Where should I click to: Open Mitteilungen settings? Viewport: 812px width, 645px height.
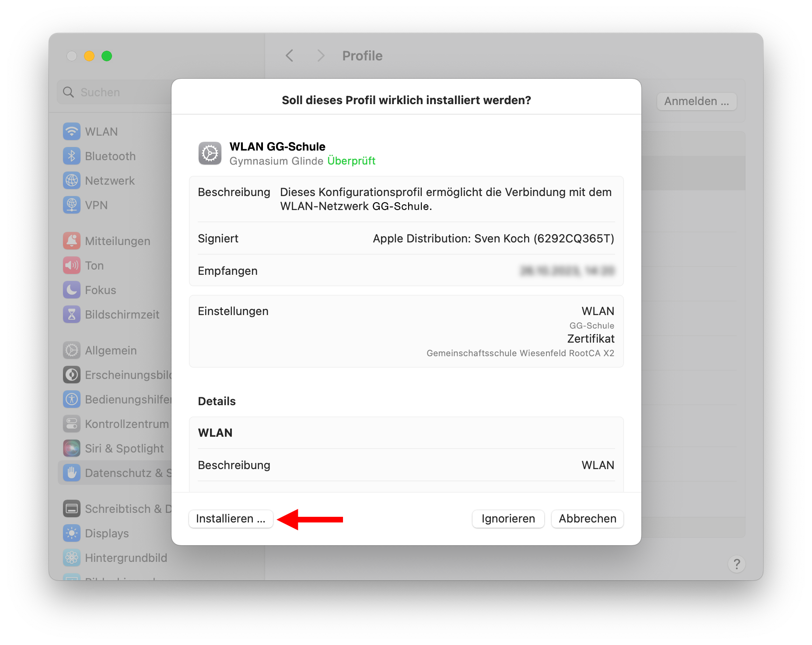[117, 241]
